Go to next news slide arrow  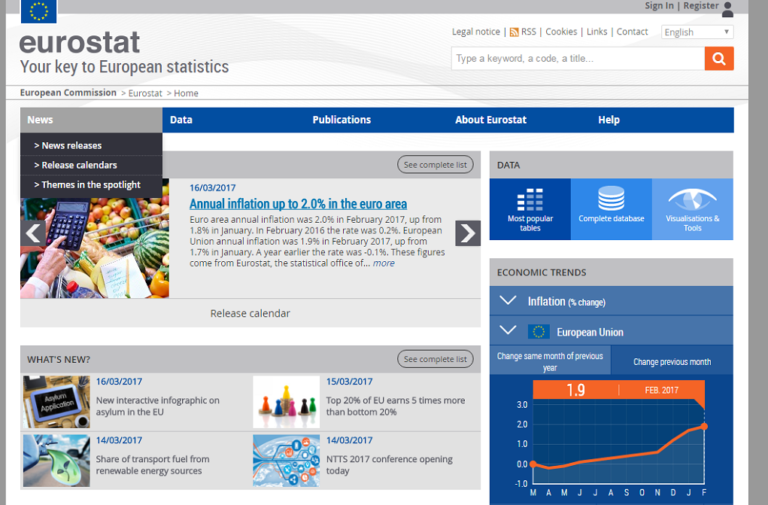[x=468, y=233]
